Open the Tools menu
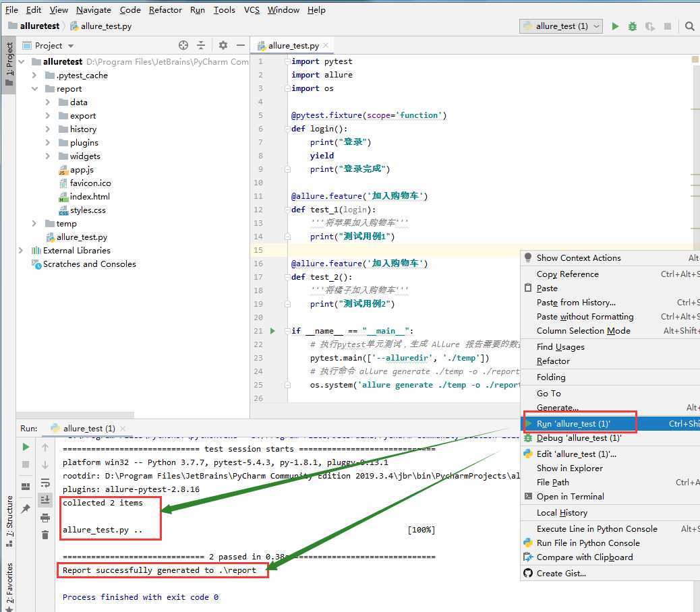 pos(224,10)
